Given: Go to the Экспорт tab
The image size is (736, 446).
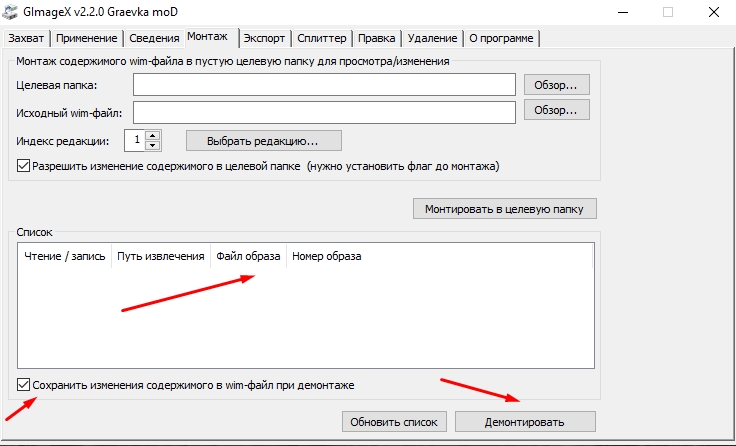Looking at the screenshot, I should coord(264,38).
